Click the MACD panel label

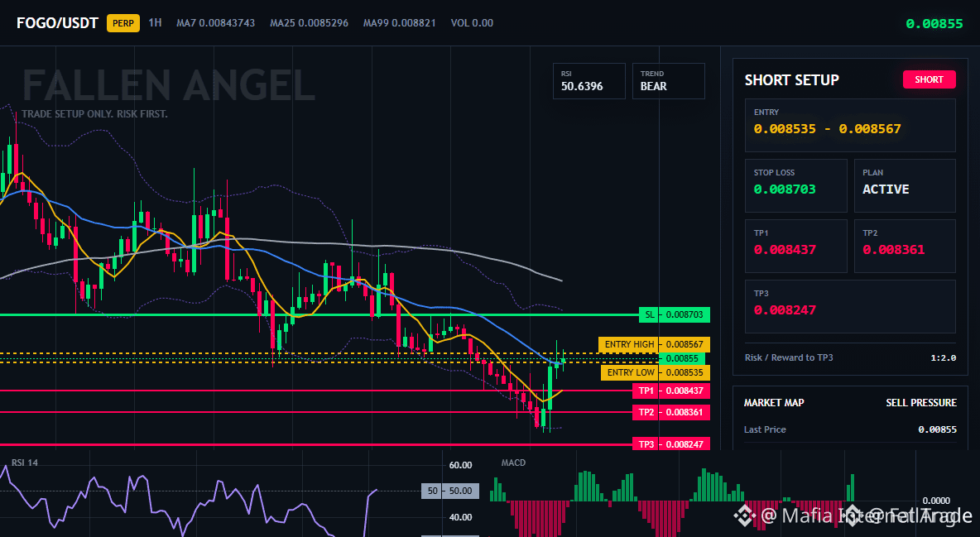(x=513, y=463)
